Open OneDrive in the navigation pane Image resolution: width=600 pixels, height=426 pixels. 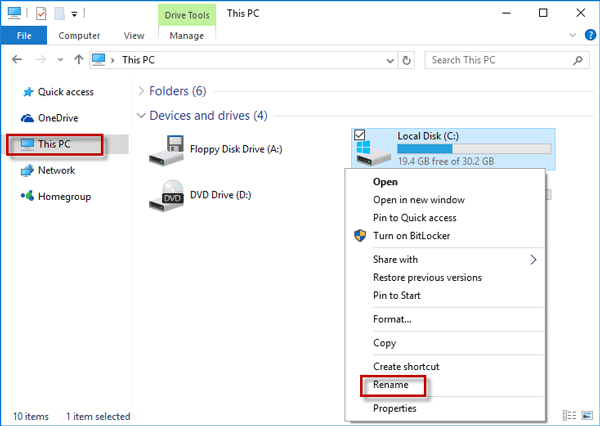pyautogui.click(x=57, y=118)
